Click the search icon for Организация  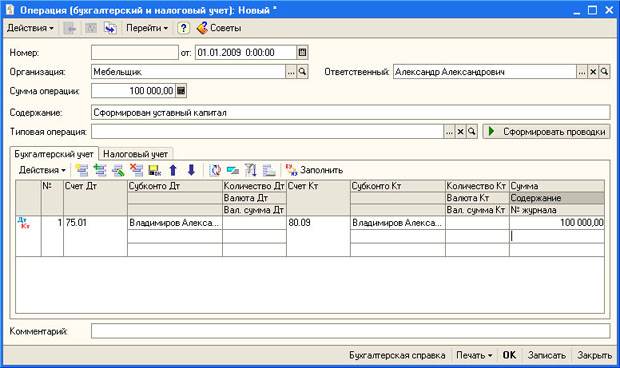point(302,72)
